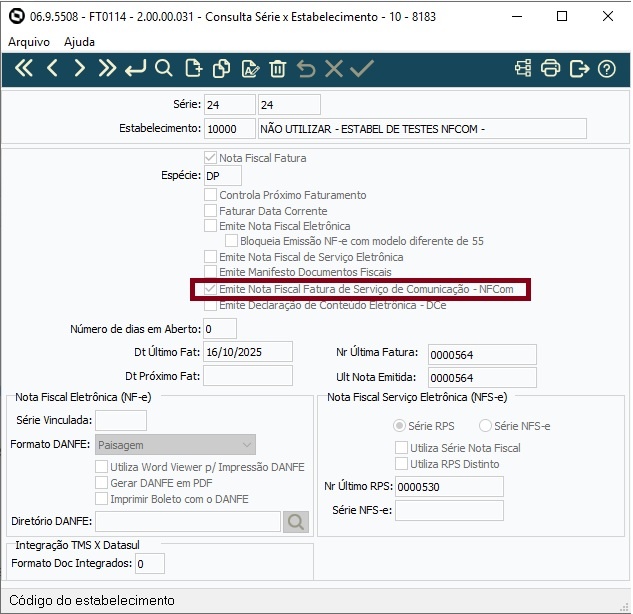The width and height of the screenshot is (633, 614).
Task: Go to first record with double left arrows
Action: (24, 68)
